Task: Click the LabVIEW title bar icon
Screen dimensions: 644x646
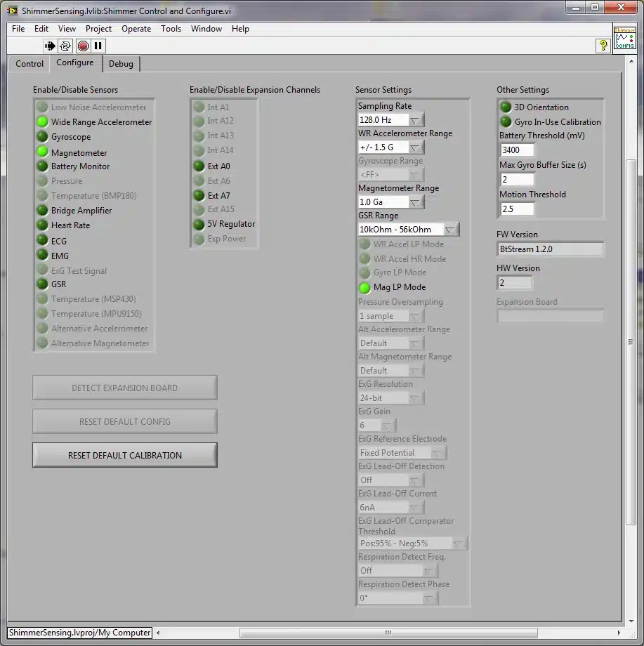Action: (13, 11)
